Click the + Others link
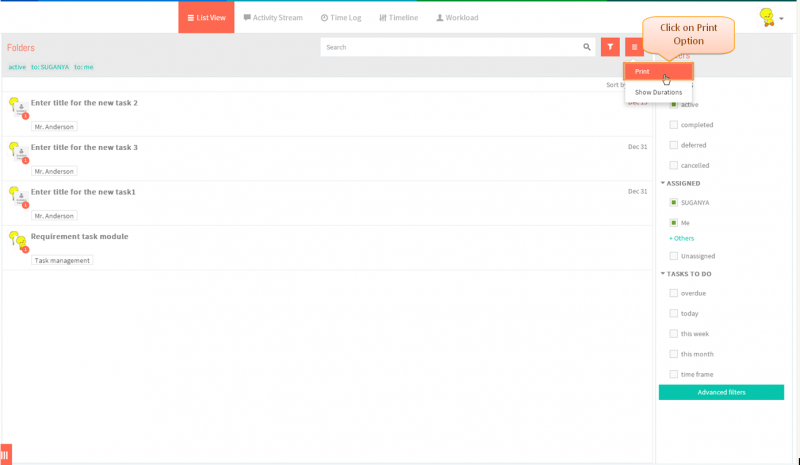 click(x=682, y=238)
